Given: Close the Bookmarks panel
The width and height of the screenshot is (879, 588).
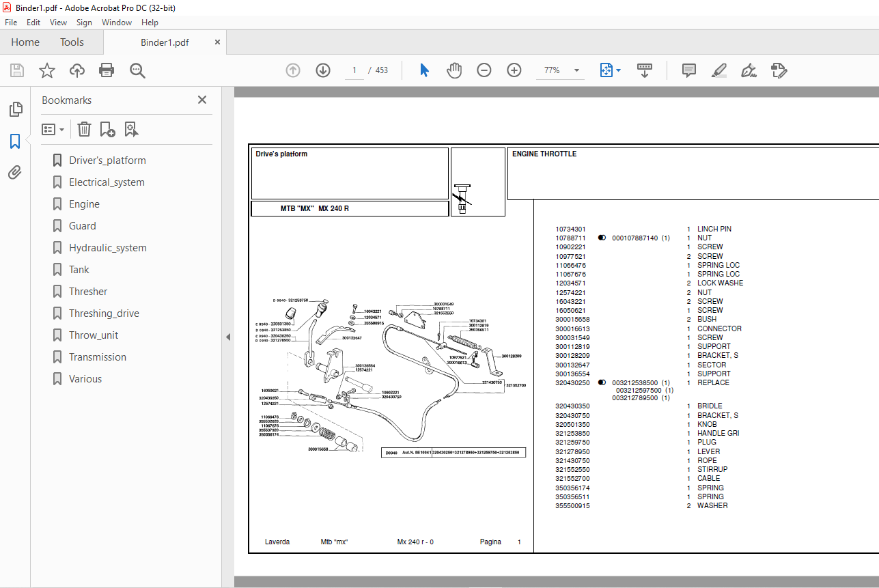Looking at the screenshot, I should click(202, 100).
